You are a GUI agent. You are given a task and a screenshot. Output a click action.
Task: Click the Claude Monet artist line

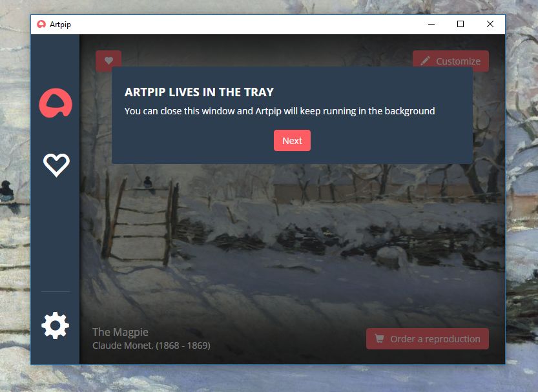click(151, 346)
